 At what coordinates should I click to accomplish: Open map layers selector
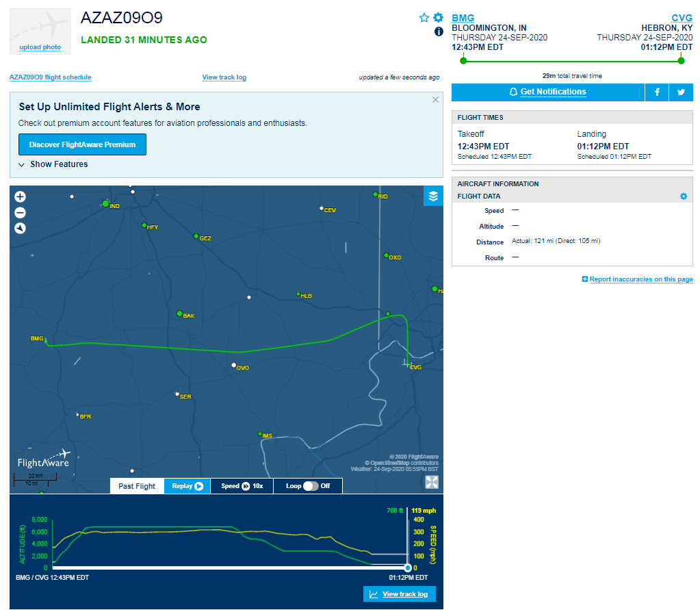tap(433, 196)
